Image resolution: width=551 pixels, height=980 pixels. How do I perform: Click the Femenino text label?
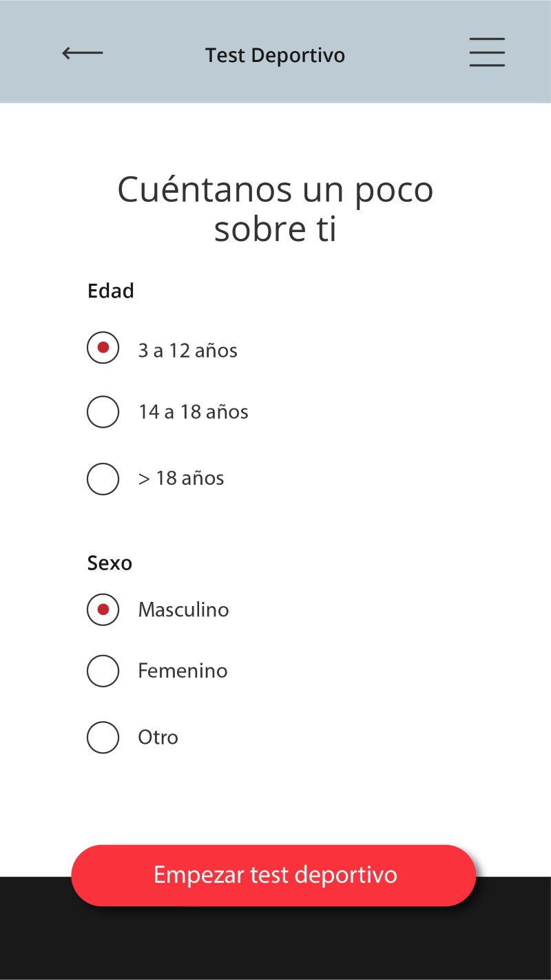[183, 671]
